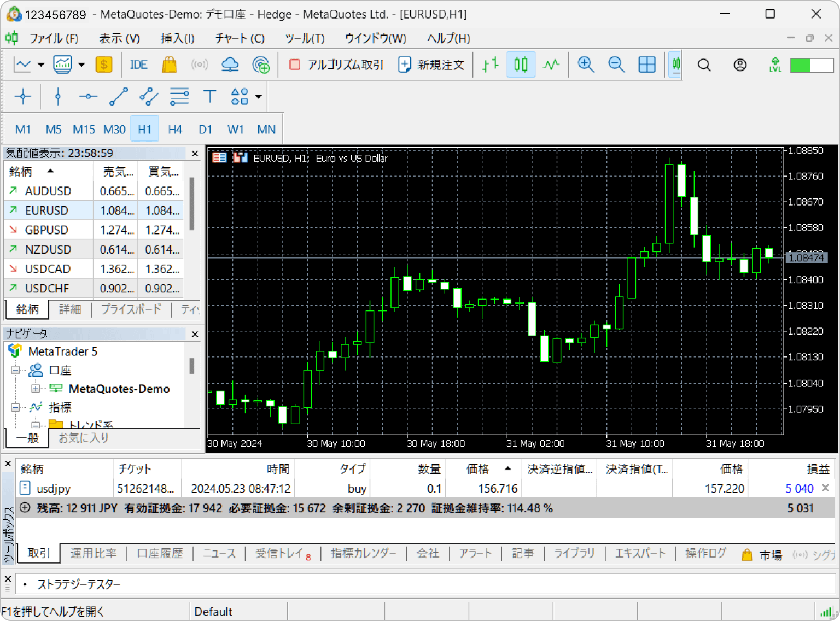This screenshot has width=840, height=621.
Task: Open the ツール(T) menu
Action: click(x=305, y=38)
